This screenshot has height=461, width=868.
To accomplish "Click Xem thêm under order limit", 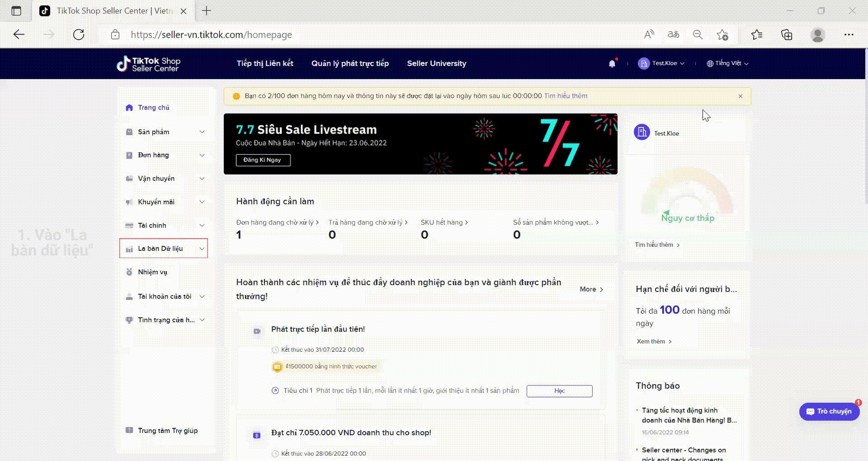I will tap(654, 341).
